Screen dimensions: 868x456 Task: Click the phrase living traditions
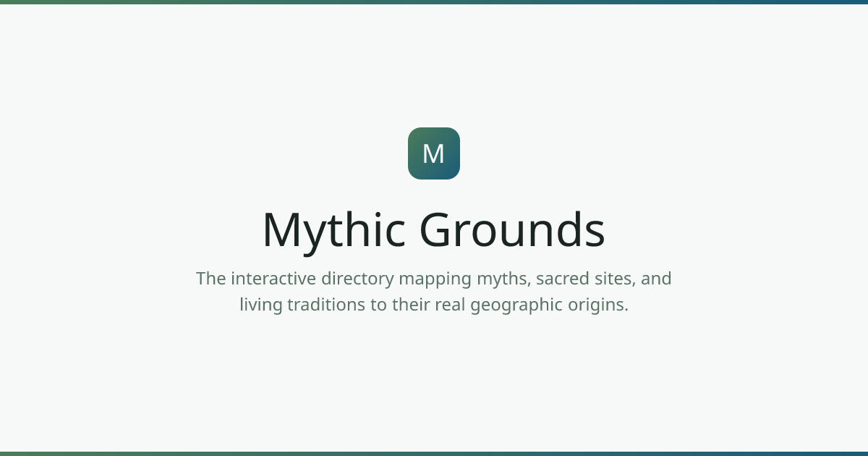[304, 304]
